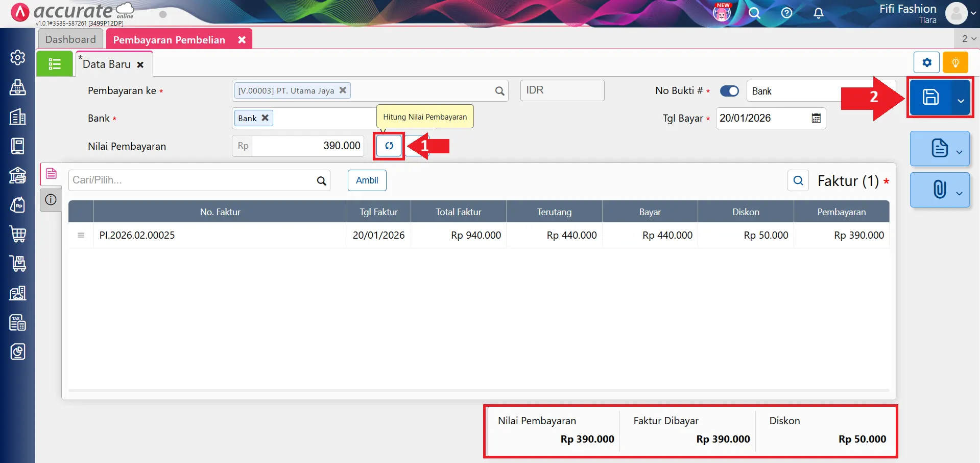Expand the save button dropdown arrow
980x463 pixels.
pyautogui.click(x=961, y=101)
